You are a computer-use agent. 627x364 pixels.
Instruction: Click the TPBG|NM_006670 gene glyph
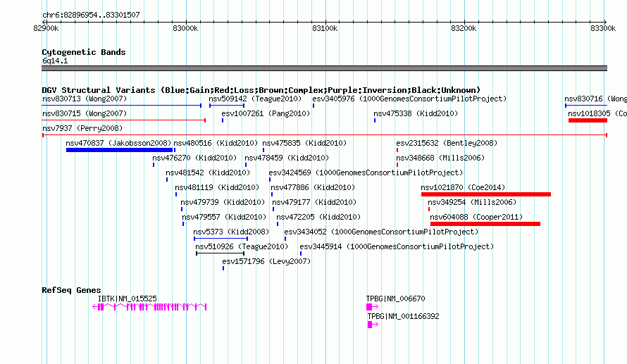(x=372, y=307)
